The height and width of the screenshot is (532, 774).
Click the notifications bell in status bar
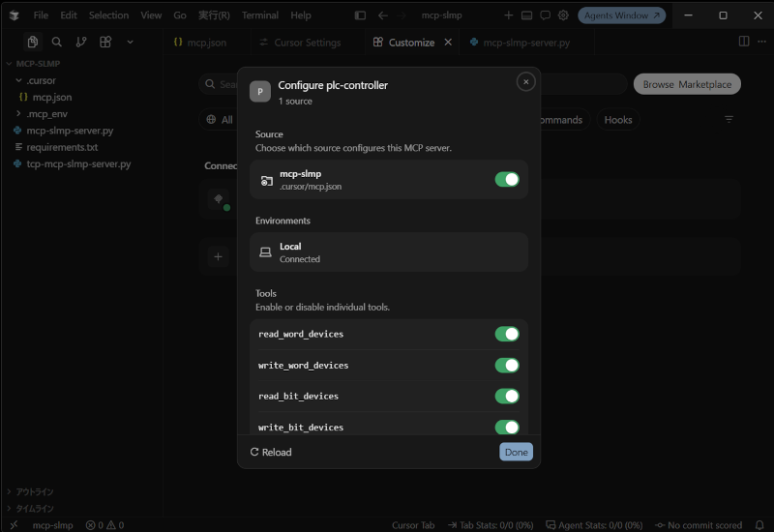(759, 525)
